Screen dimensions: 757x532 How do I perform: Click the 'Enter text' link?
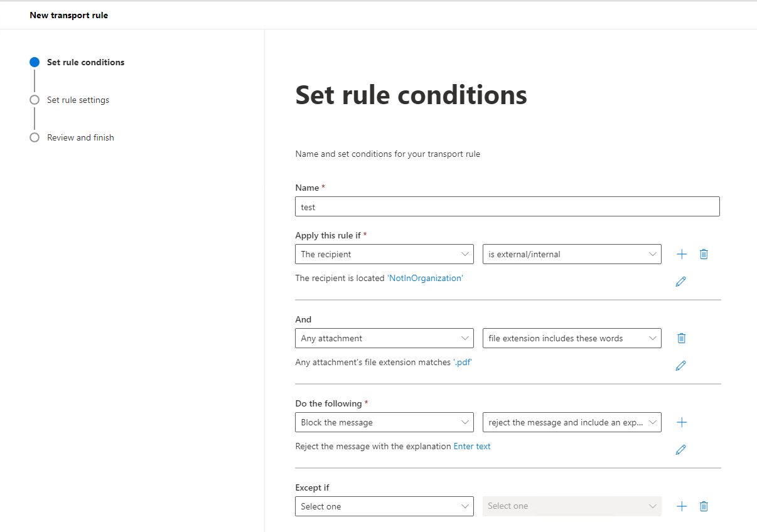pyautogui.click(x=472, y=446)
